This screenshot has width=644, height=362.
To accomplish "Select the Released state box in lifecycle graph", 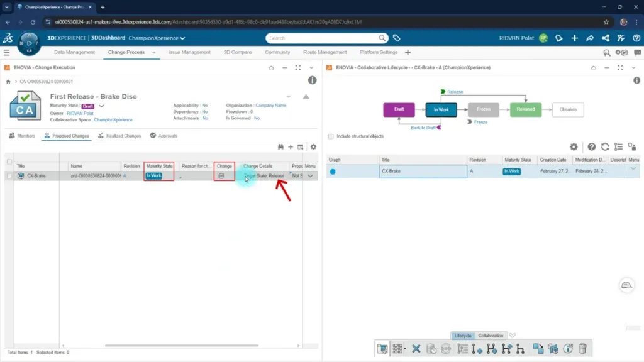I will 526,109.
